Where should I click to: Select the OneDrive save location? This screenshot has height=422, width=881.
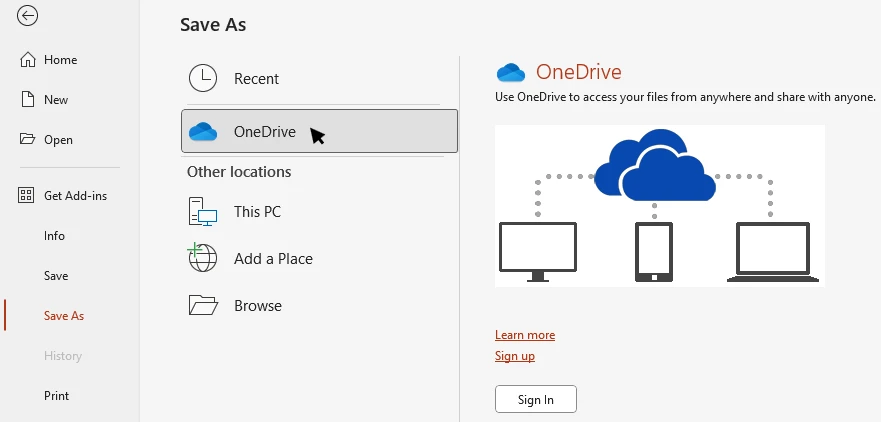pos(319,131)
